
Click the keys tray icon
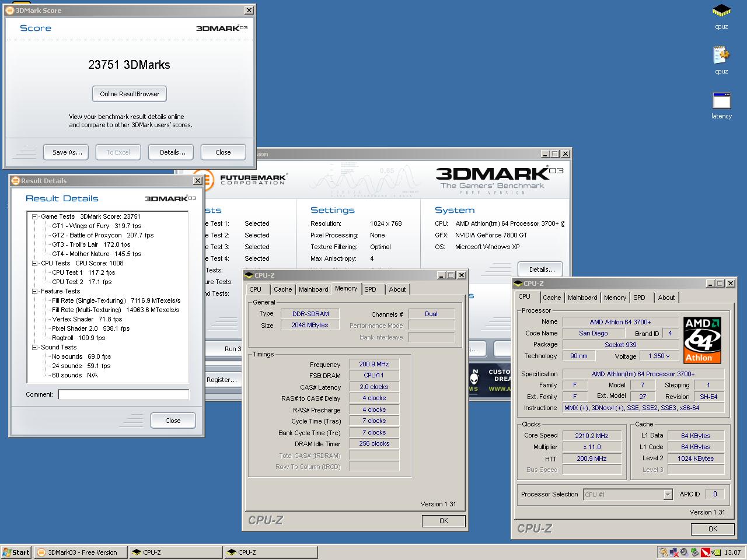664,552
